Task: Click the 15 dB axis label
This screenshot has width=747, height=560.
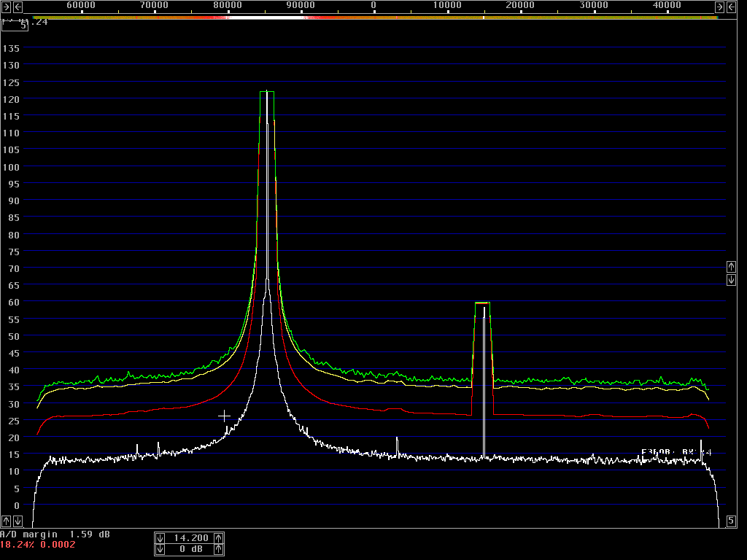Action: click(14, 455)
